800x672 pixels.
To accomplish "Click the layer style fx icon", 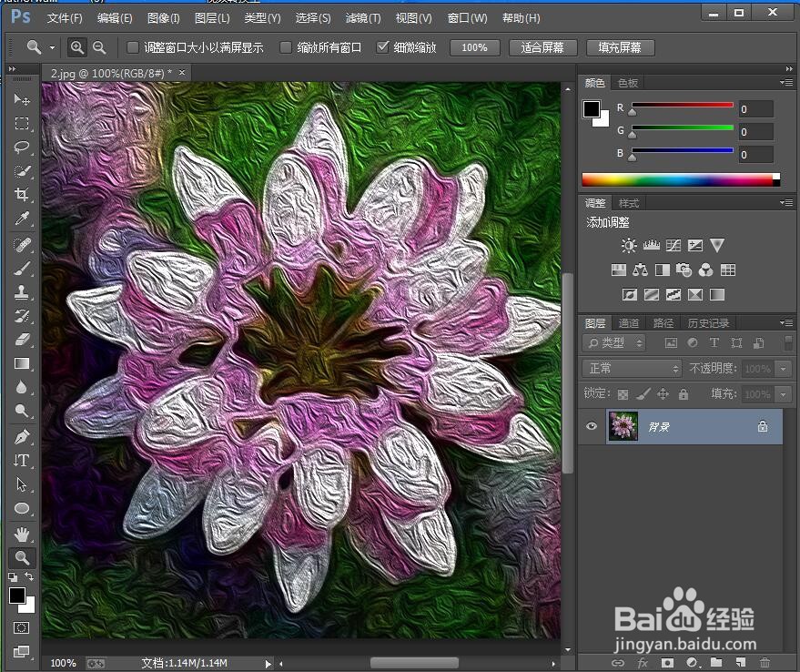I will pyautogui.click(x=643, y=663).
